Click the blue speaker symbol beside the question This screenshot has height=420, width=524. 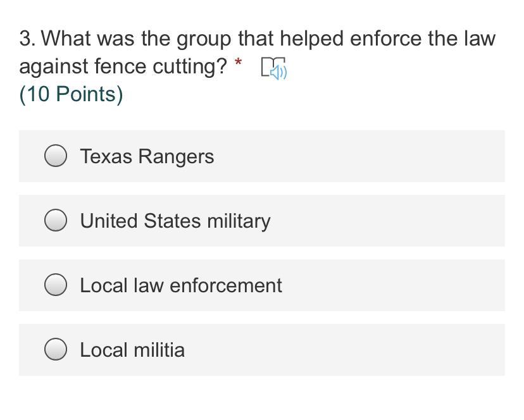pyautogui.click(x=279, y=72)
